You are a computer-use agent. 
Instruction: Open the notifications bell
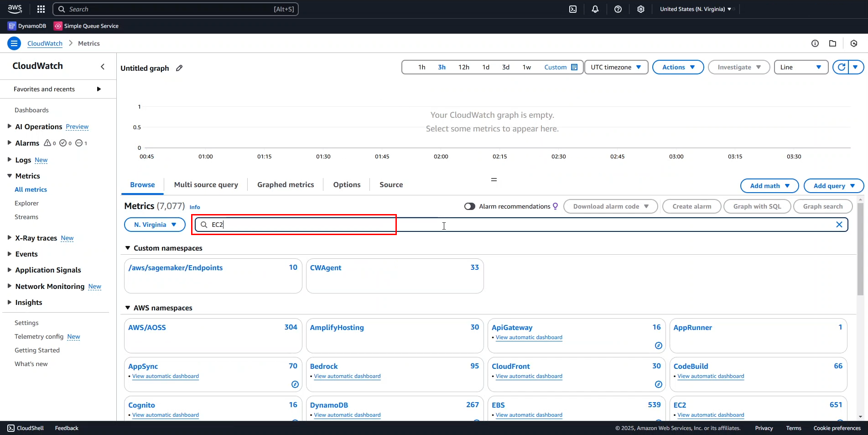(595, 9)
